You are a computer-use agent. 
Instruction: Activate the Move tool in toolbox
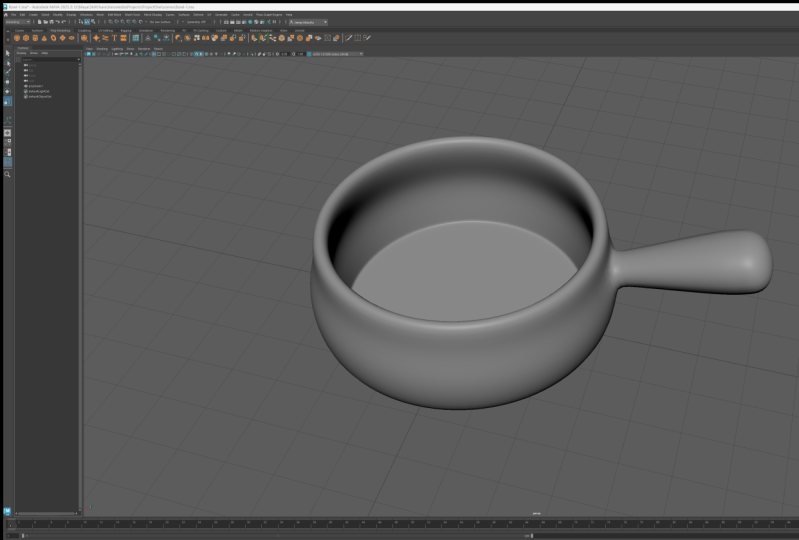point(8,82)
